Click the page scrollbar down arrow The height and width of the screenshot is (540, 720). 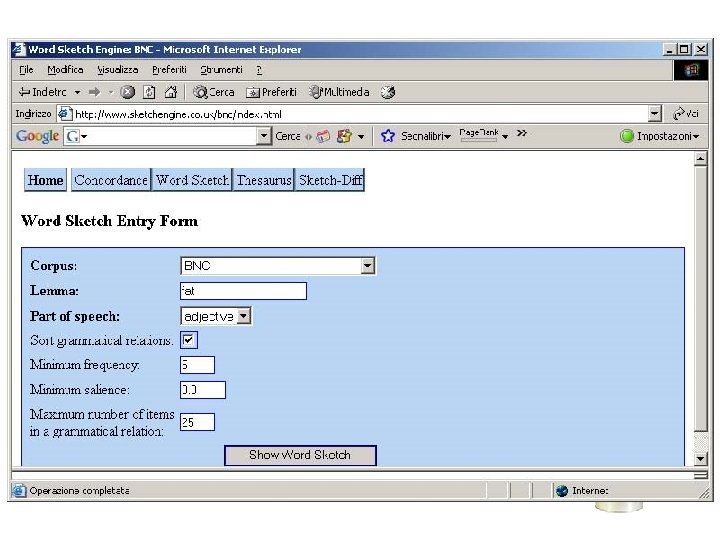coord(700,458)
